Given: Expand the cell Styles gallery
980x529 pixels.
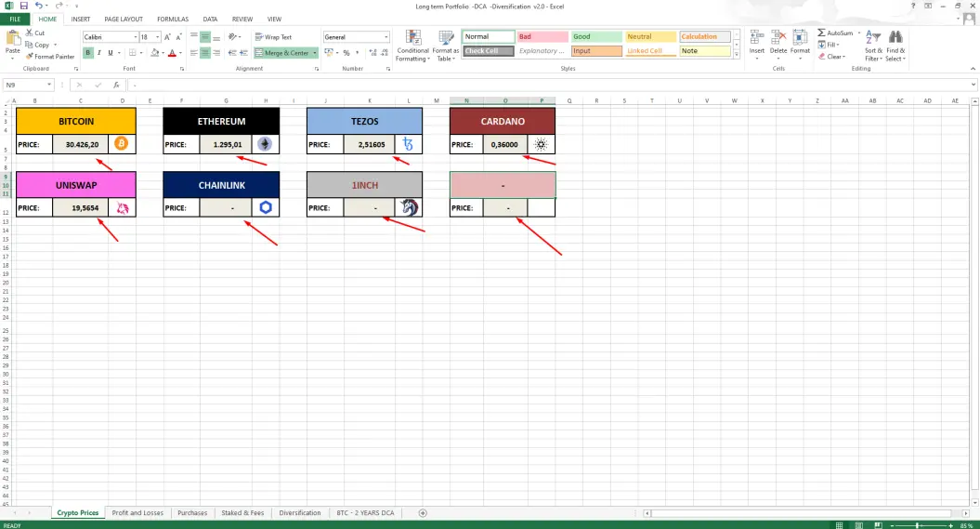Looking at the screenshot, I should pos(737,55).
